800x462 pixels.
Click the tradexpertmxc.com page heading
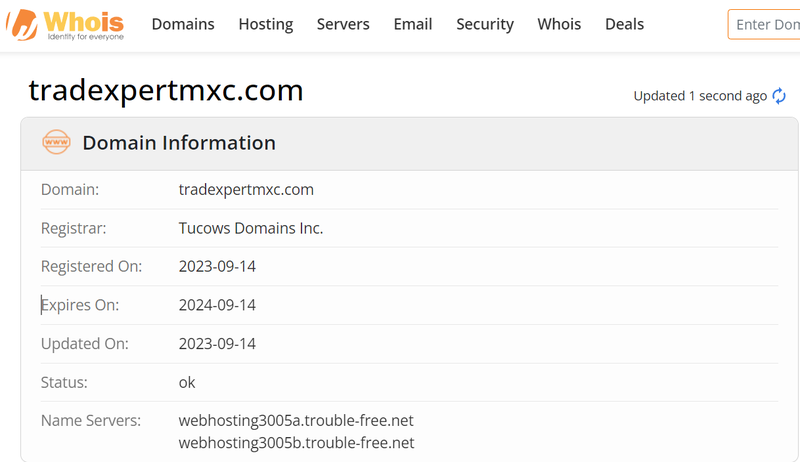coord(166,91)
